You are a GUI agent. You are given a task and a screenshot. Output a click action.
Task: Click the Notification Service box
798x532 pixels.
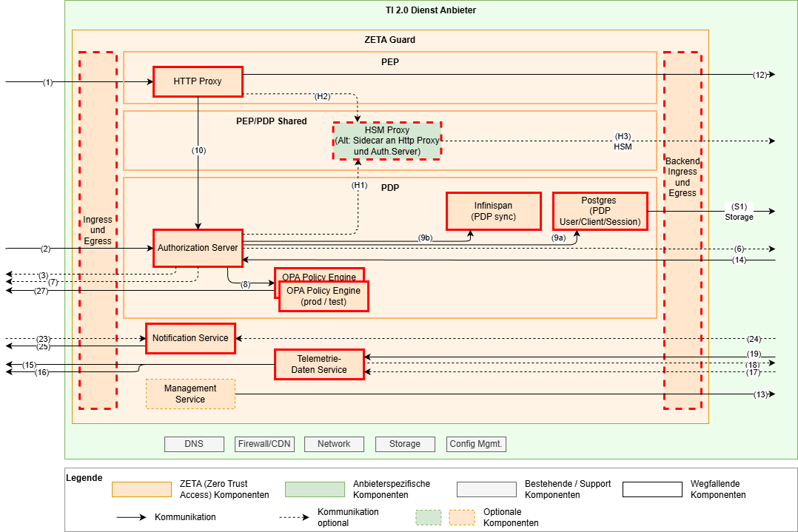[190, 338]
